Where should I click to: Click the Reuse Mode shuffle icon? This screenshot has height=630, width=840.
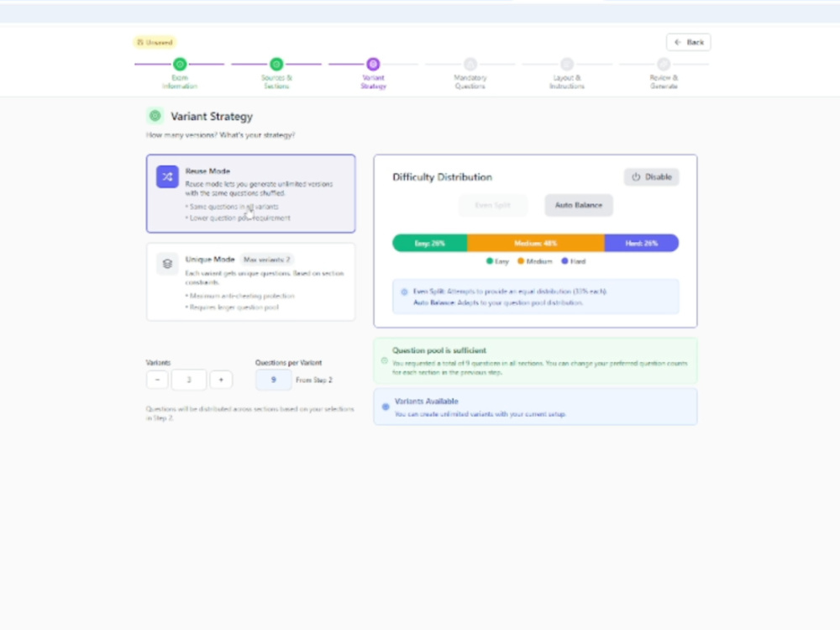click(x=167, y=176)
